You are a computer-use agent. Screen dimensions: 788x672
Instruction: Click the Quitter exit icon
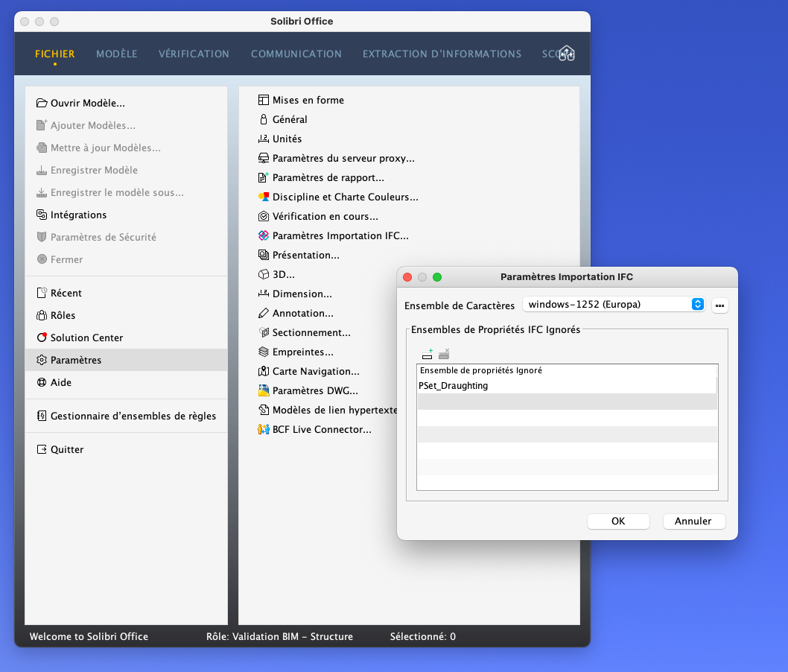42,449
